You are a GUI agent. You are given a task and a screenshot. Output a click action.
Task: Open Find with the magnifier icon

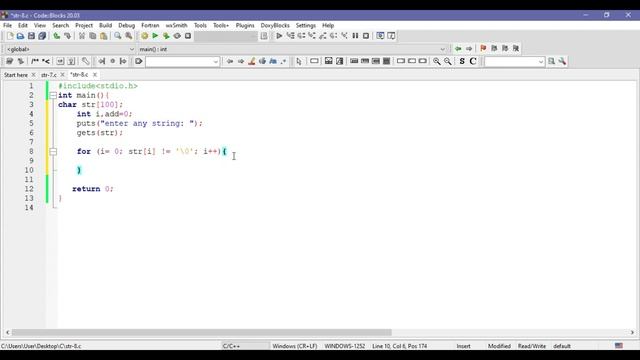pos(118,36)
